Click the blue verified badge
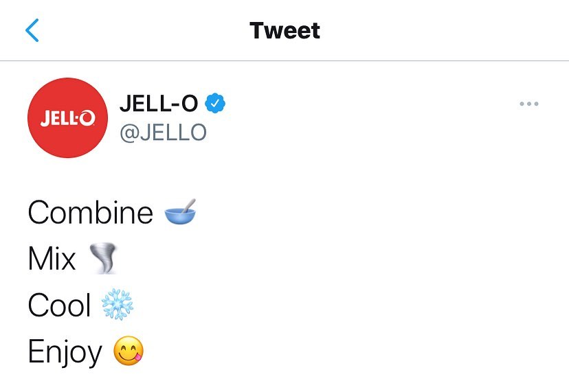Image resolution: width=569 pixels, height=392 pixels. [x=216, y=104]
